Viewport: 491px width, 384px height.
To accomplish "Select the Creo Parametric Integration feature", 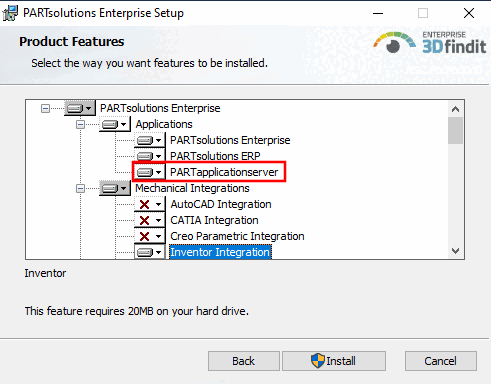I will (237, 236).
